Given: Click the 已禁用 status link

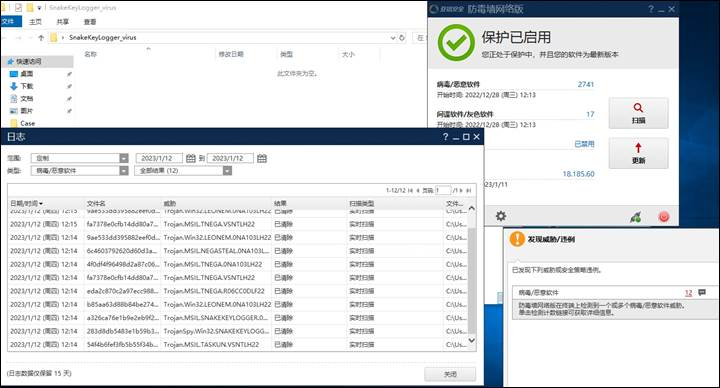Looking at the screenshot, I should pyautogui.click(x=585, y=144).
